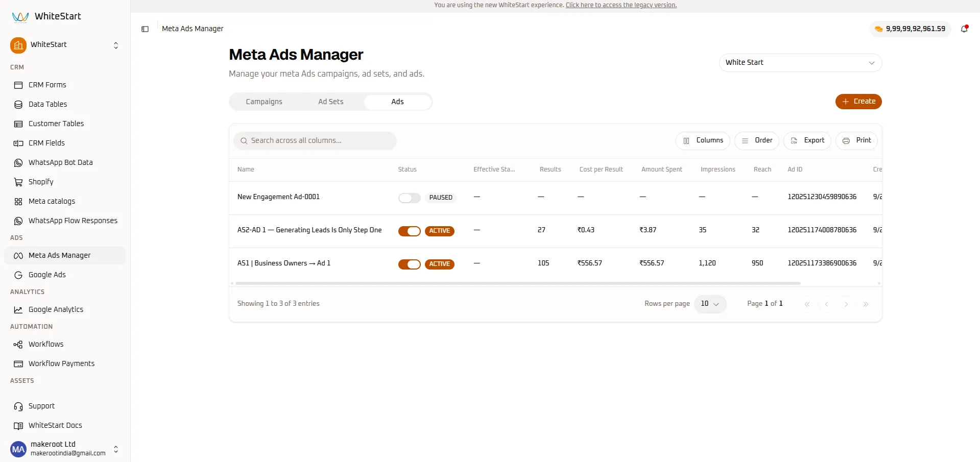The image size is (980, 462).
Task: Disable AS1 Business Owners Ad 1 toggle
Action: pos(410,264)
